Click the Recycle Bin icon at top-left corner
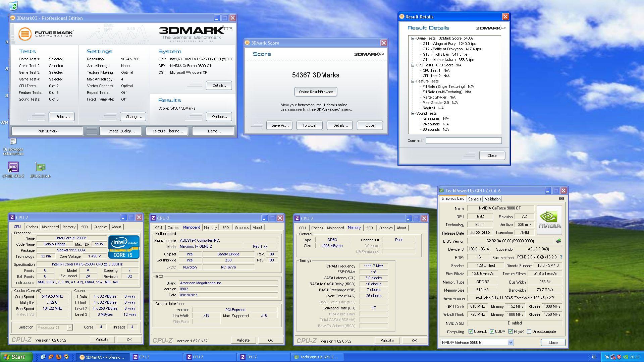 click(x=13, y=5)
